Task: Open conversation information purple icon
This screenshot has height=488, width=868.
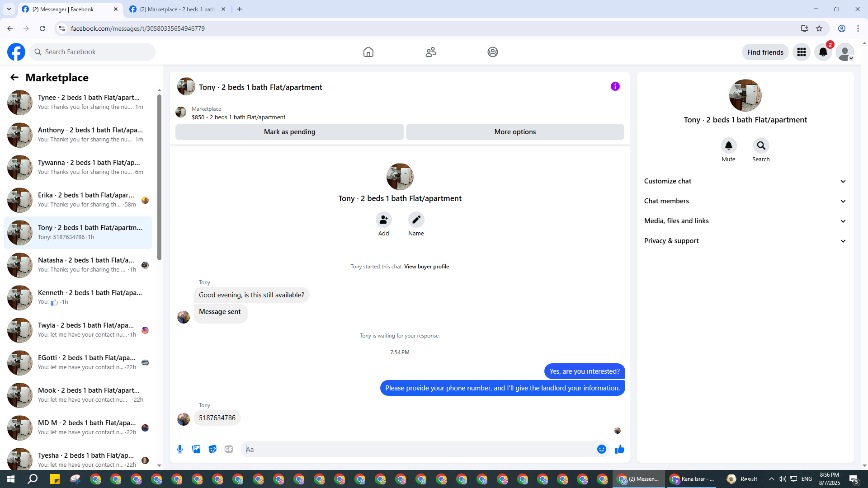Action: pos(615,86)
